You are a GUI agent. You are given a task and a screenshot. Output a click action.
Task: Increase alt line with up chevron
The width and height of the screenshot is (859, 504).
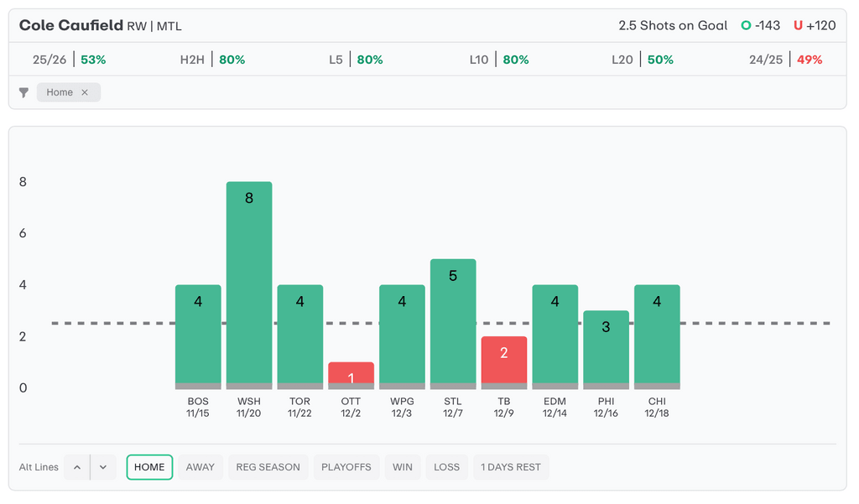click(x=77, y=467)
